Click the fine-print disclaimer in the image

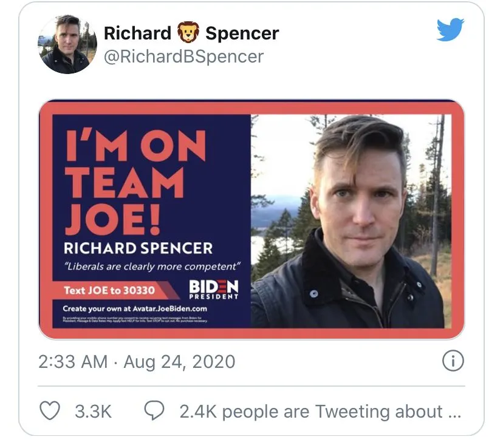click(x=135, y=320)
